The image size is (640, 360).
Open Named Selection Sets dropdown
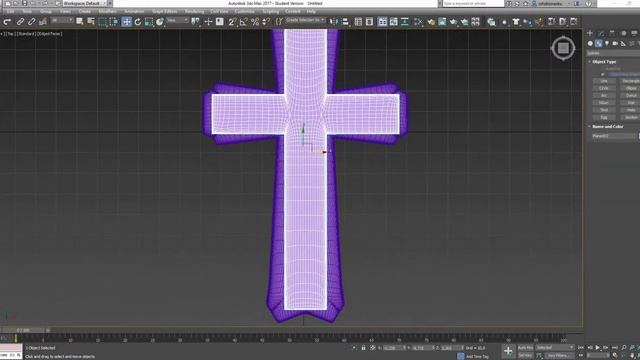click(x=305, y=20)
